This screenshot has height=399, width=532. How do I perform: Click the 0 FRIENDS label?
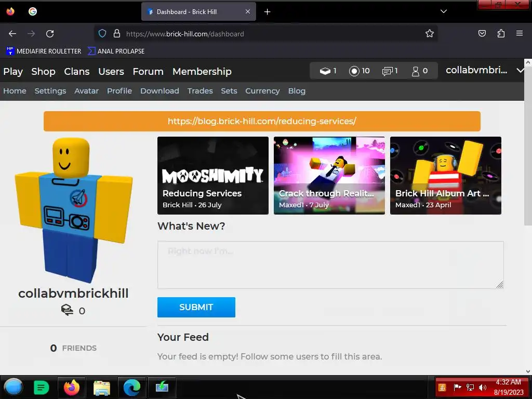[x=73, y=348]
